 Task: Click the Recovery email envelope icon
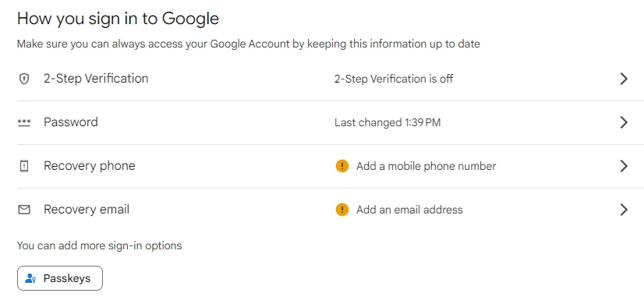coord(24,210)
